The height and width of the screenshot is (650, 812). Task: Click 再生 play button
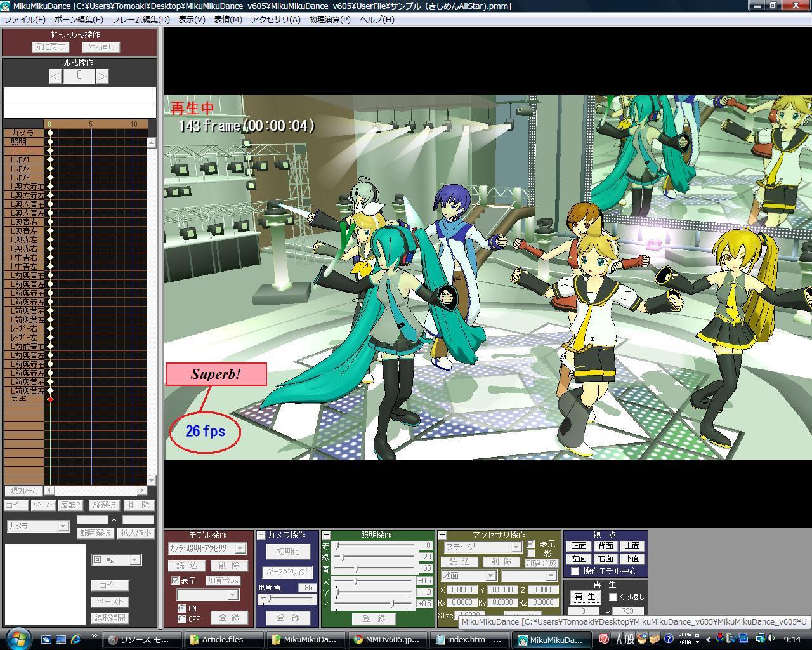point(584,597)
